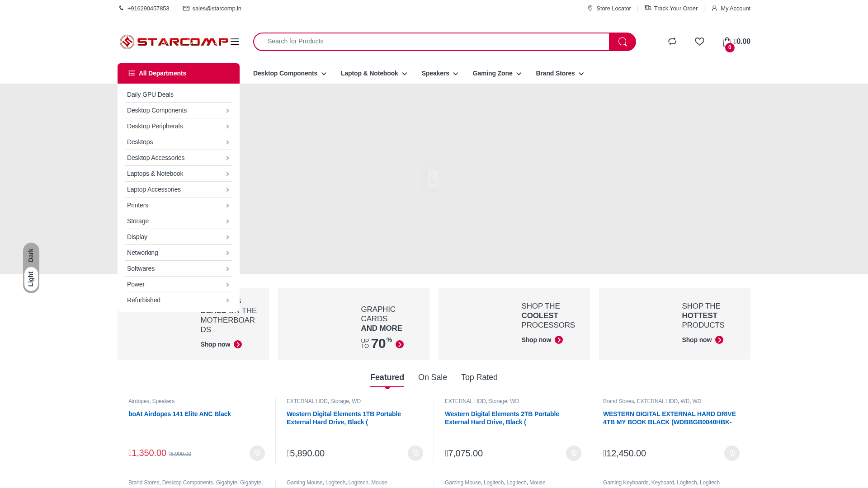This screenshot has width=868, height=488.
Task: Switch to Dark theme
Action: (x=31, y=255)
